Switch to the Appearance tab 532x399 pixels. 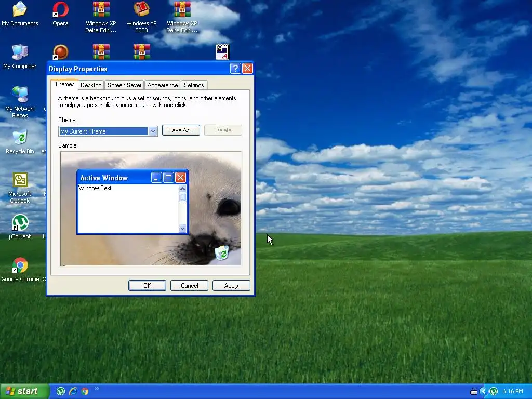(x=163, y=85)
